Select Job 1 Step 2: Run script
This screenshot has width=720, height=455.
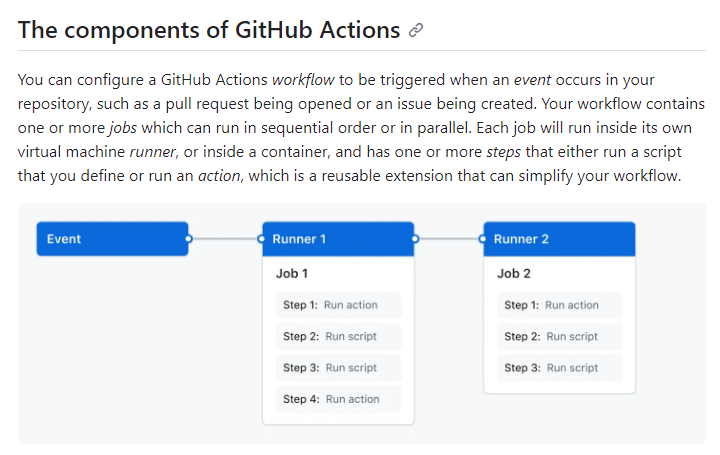[338, 336]
